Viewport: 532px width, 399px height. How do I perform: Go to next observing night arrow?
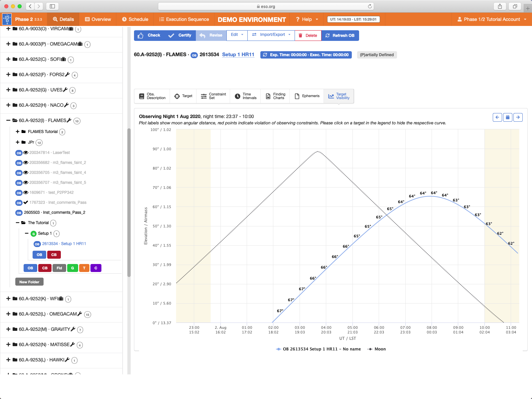tap(518, 117)
